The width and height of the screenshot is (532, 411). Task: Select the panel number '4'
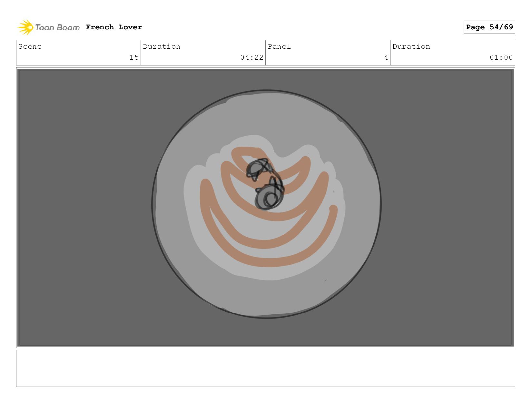[x=386, y=57]
